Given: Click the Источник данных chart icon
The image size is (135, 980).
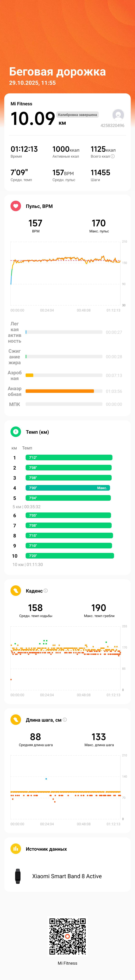Looking at the screenshot, I should (16, 849).
